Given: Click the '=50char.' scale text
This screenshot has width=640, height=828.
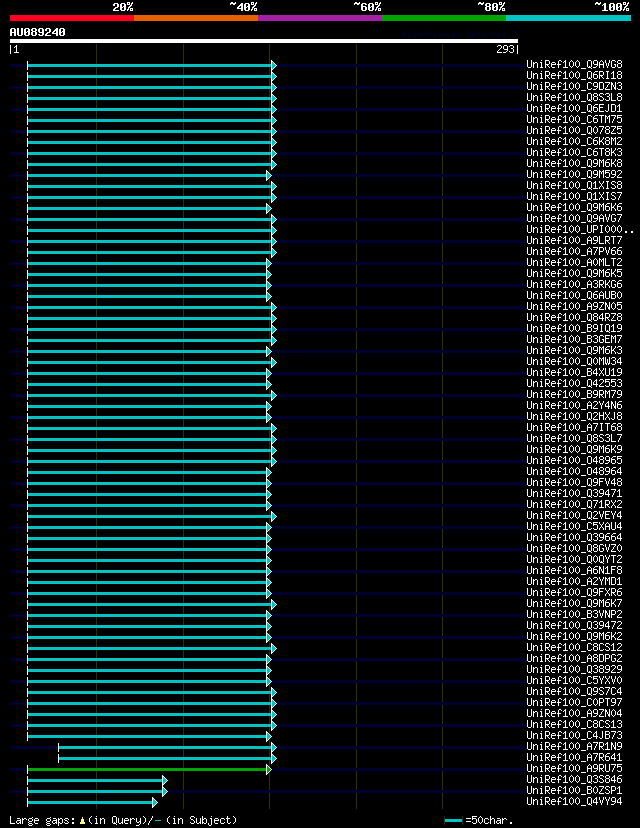Looking at the screenshot, I should pyautogui.click(x=489, y=820).
